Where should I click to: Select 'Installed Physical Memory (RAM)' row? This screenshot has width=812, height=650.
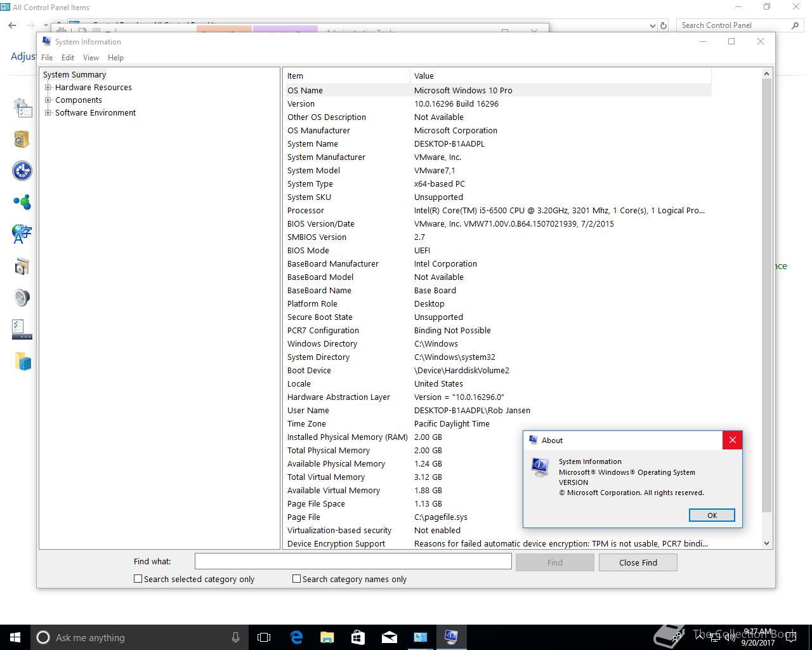[x=498, y=437]
